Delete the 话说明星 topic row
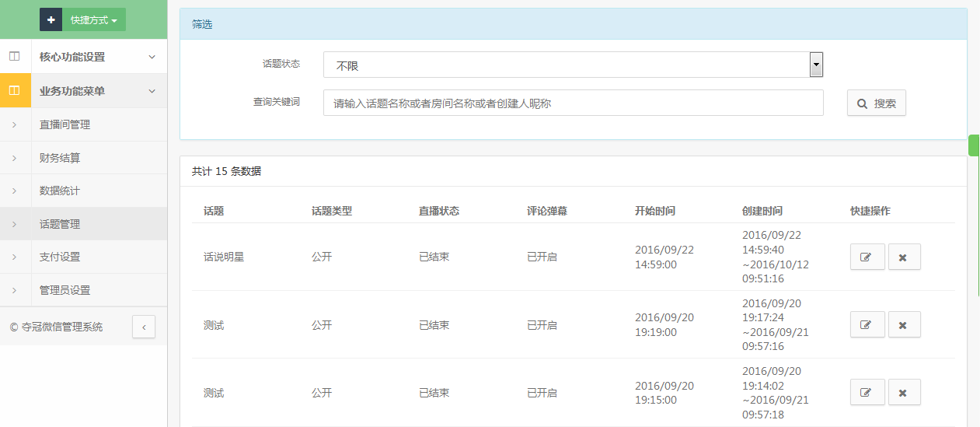The image size is (980, 427). [x=904, y=257]
